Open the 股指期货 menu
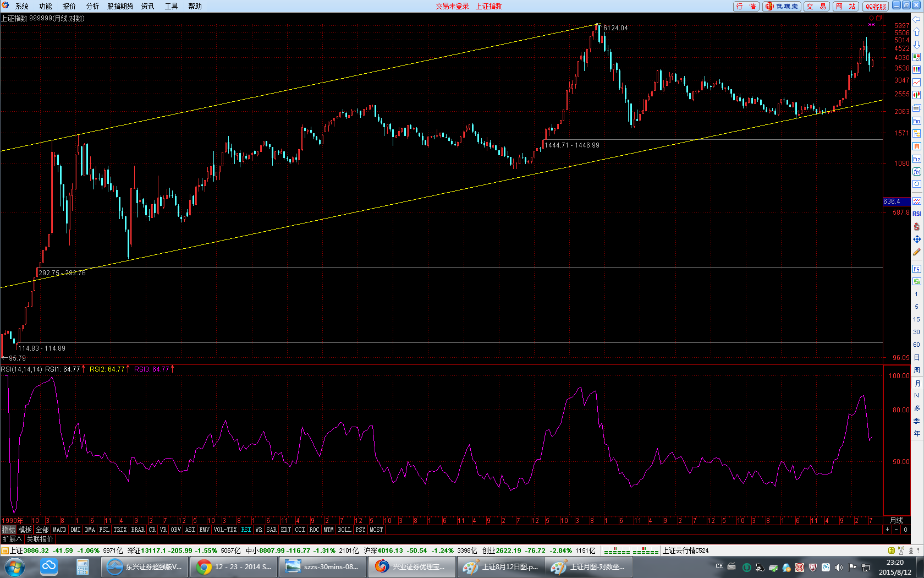 (x=120, y=6)
